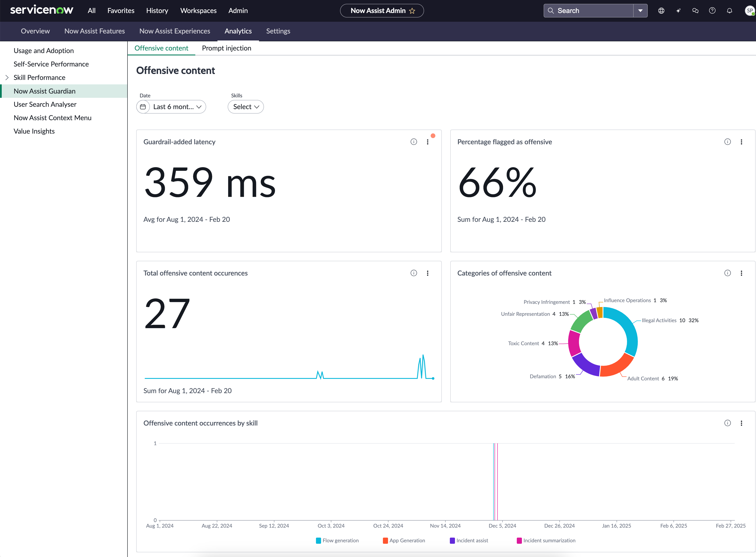Open Self-Service Performance in sidebar

(51, 64)
